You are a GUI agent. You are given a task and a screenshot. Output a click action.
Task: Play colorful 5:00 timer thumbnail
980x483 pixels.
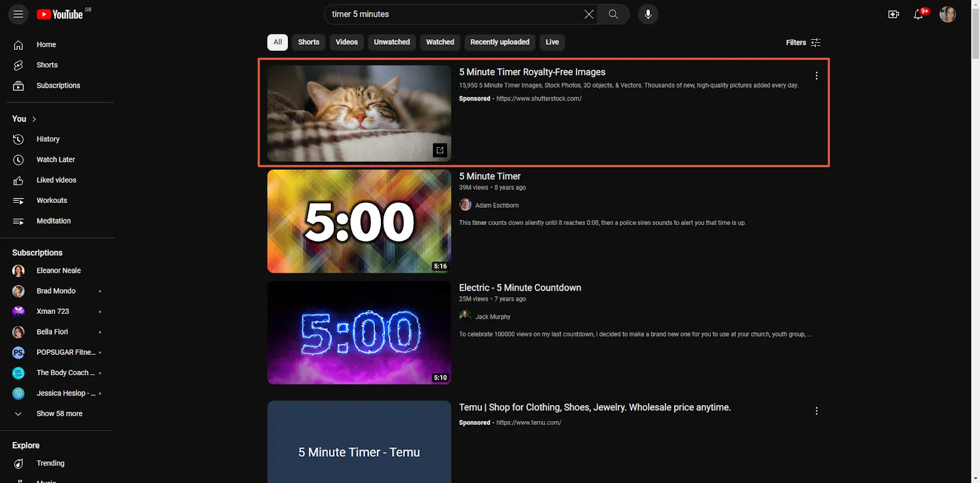tap(359, 221)
